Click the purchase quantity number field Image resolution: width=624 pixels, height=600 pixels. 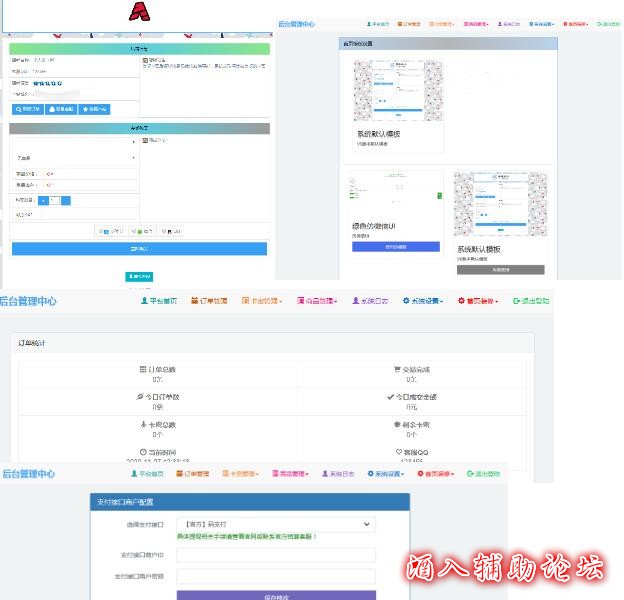coord(55,201)
